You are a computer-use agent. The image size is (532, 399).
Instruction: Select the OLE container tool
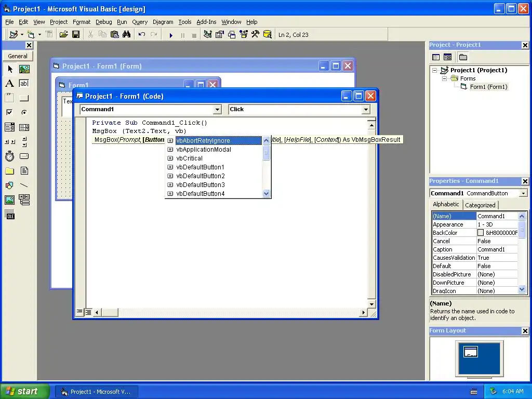pos(10,215)
